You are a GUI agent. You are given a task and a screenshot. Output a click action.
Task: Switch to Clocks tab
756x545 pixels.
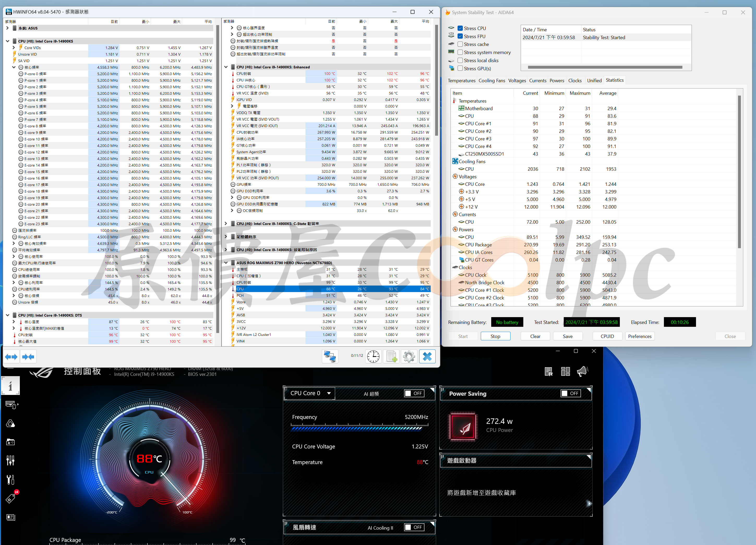point(575,81)
